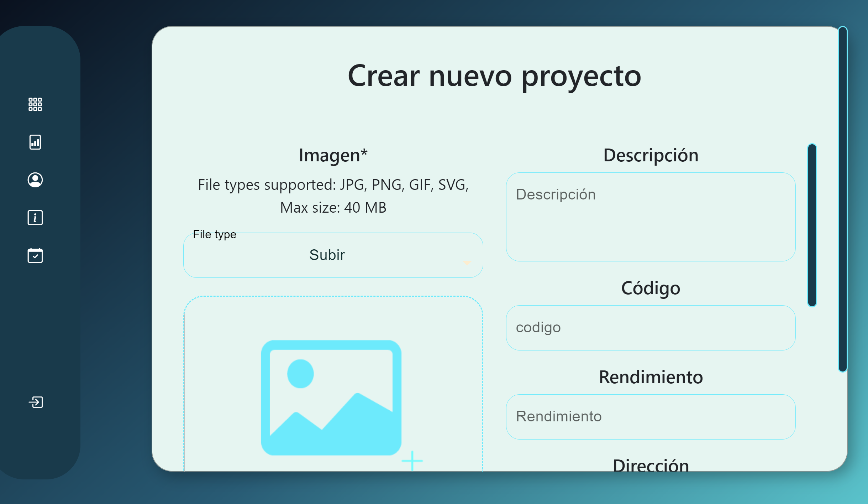
Task: Click the inner form scrollbar thumb
Action: (812, 225)
